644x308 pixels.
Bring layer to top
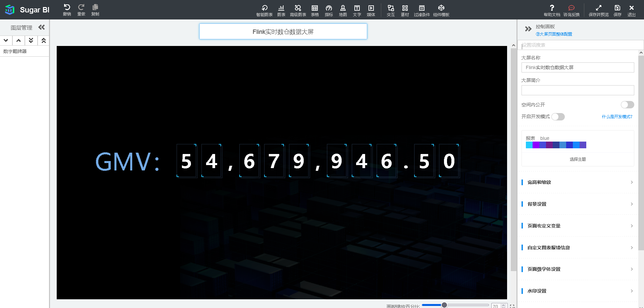[x=44, y=41]
